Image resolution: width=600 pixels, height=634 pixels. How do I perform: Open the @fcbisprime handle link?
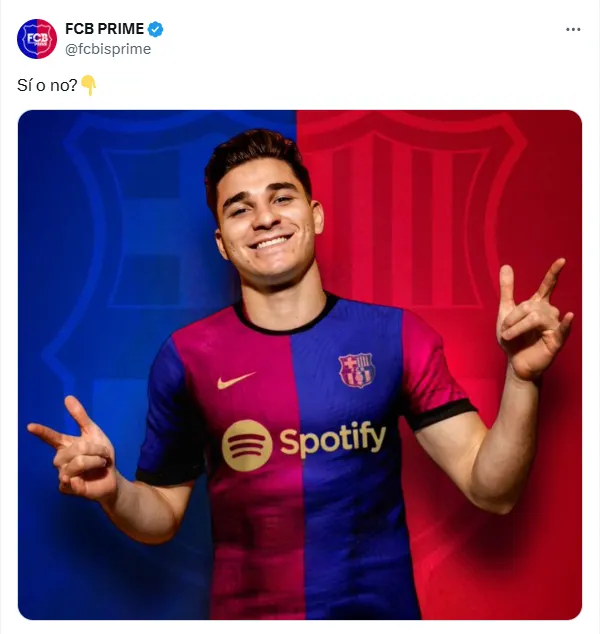(x=108, y=48)
